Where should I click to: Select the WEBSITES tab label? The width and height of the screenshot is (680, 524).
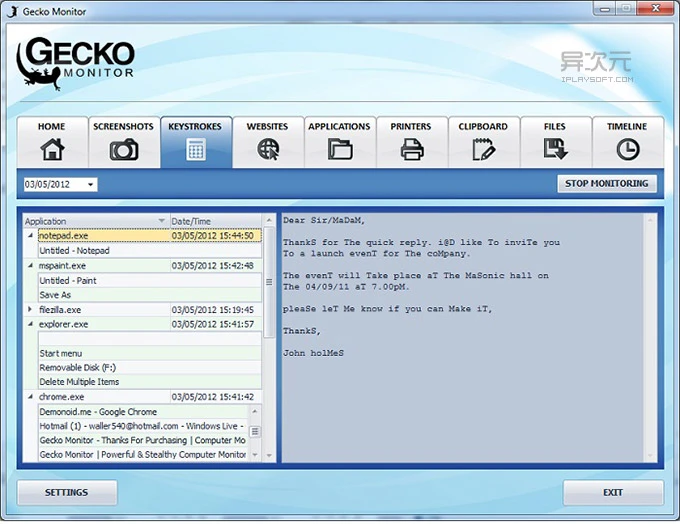point(267,127)
